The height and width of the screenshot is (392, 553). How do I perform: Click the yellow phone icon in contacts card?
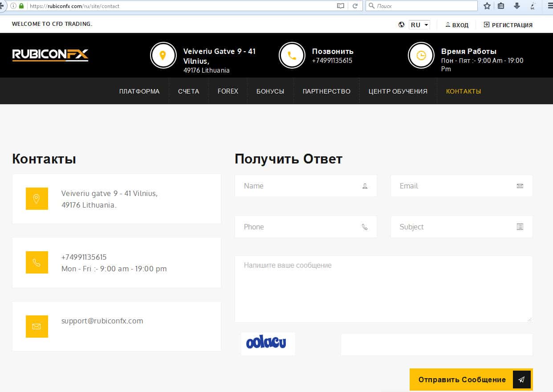37,262
